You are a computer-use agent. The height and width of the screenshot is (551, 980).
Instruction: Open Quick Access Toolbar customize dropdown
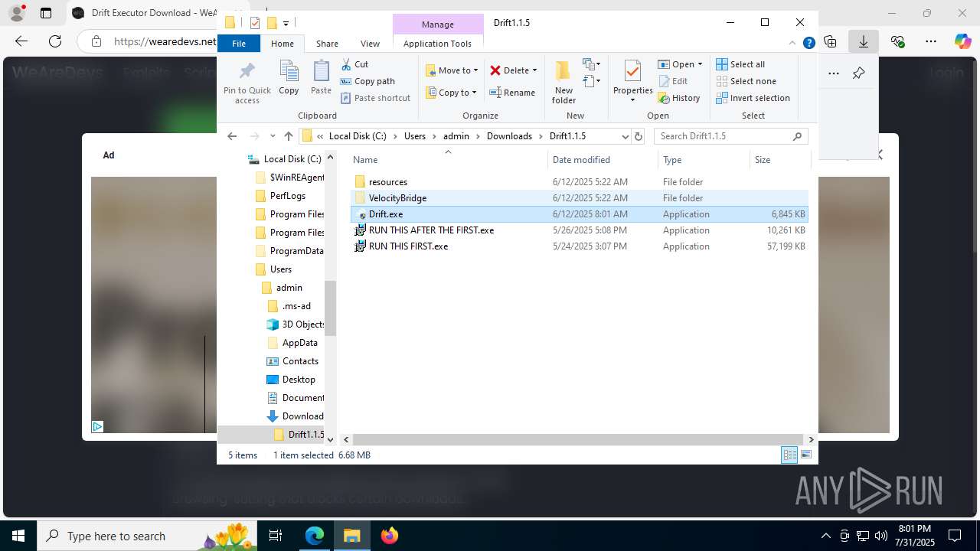pos(286,23)
